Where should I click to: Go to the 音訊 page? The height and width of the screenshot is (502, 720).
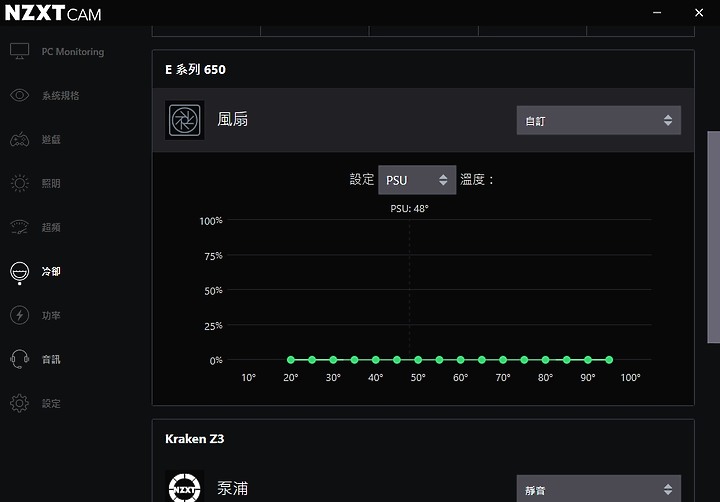click(x=51, y=360)
